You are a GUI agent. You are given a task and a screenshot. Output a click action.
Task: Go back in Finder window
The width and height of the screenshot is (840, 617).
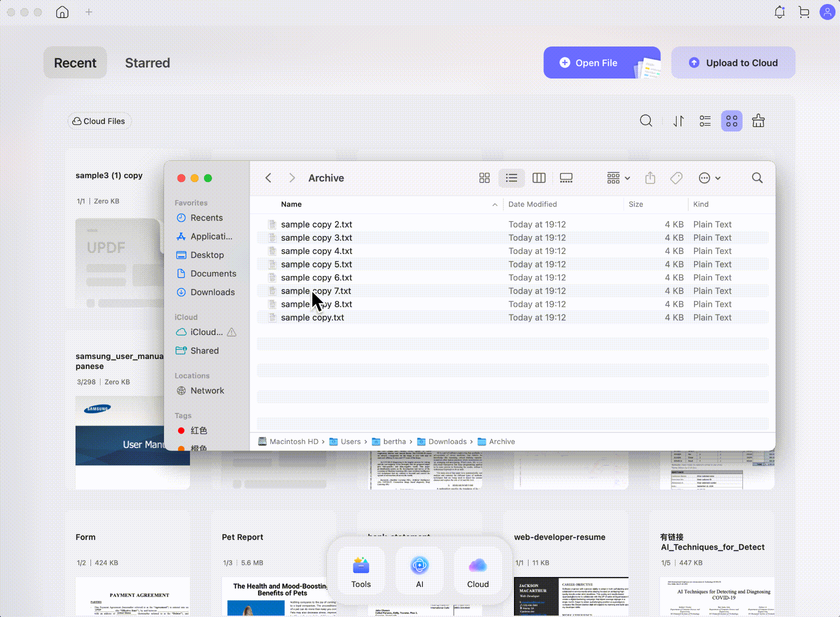tap(268, 178)
